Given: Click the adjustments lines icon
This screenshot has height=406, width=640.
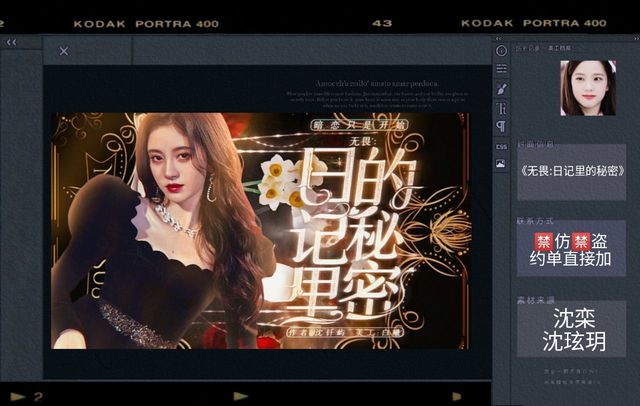Looking at the screenshot, I should click(501, 69).
